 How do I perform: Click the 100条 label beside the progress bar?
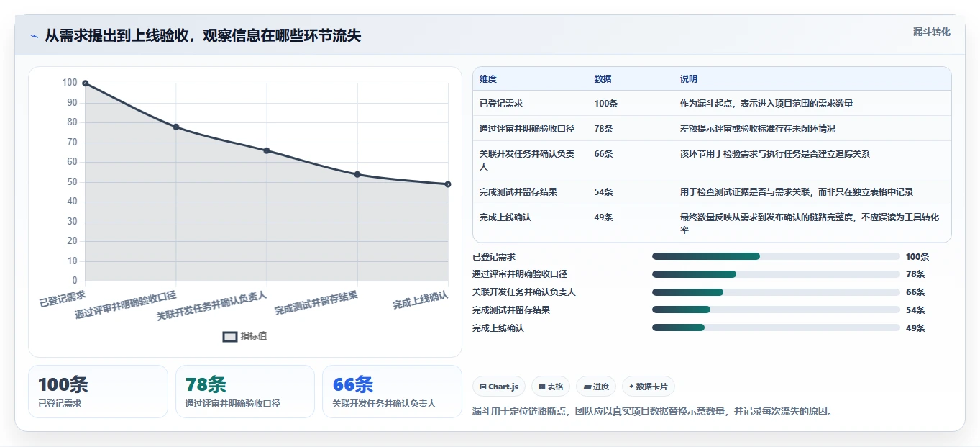[x=917, y=256]
